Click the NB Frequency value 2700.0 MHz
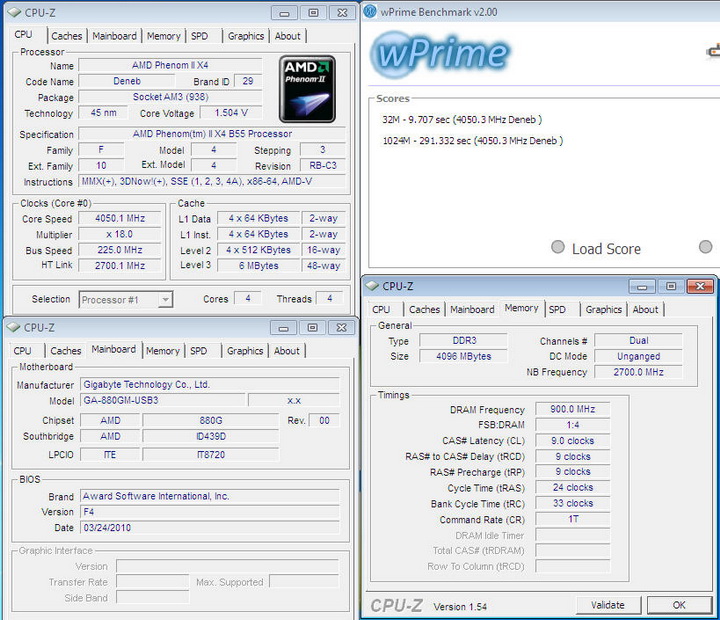The image size is (720, 620). point(638,372)
